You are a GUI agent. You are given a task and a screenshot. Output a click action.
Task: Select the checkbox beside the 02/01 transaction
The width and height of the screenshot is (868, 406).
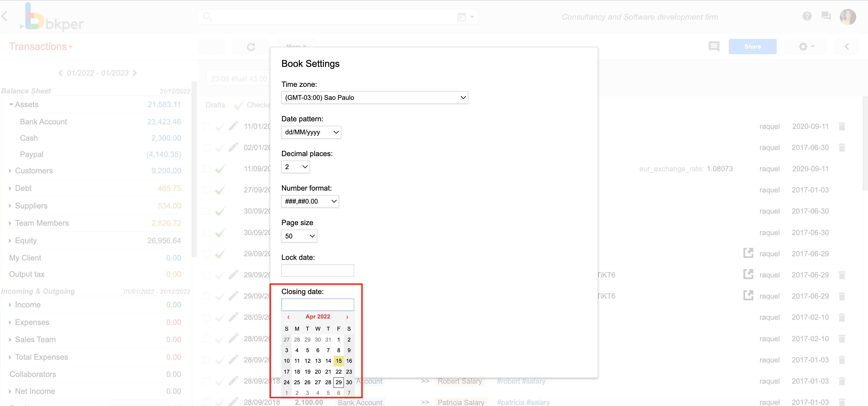pyautogui.click(x=206, y=148)
